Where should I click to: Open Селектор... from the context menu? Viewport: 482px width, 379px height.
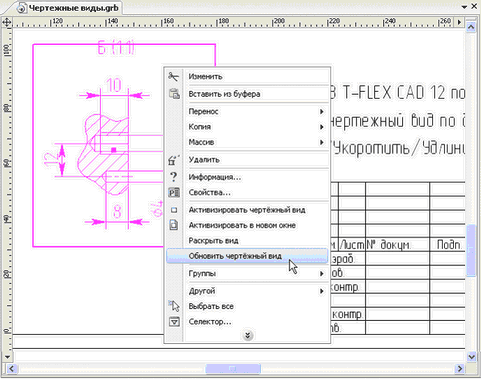click(248, 322)
